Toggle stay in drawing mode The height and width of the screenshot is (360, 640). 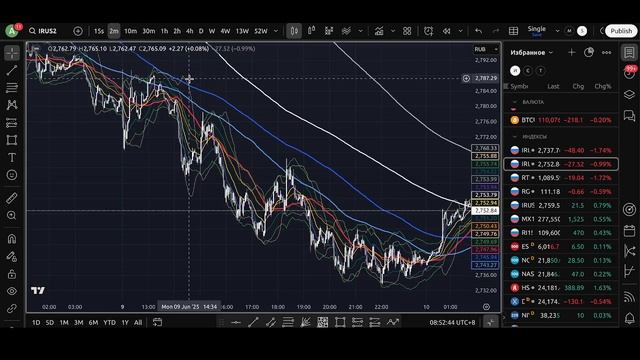(12, 256)
